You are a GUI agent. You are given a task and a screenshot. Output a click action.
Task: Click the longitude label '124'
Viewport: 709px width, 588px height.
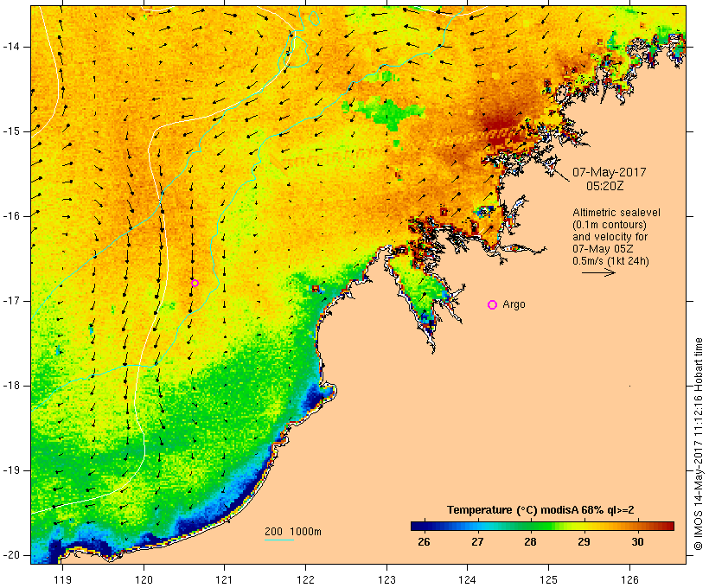tap(468, 579)
